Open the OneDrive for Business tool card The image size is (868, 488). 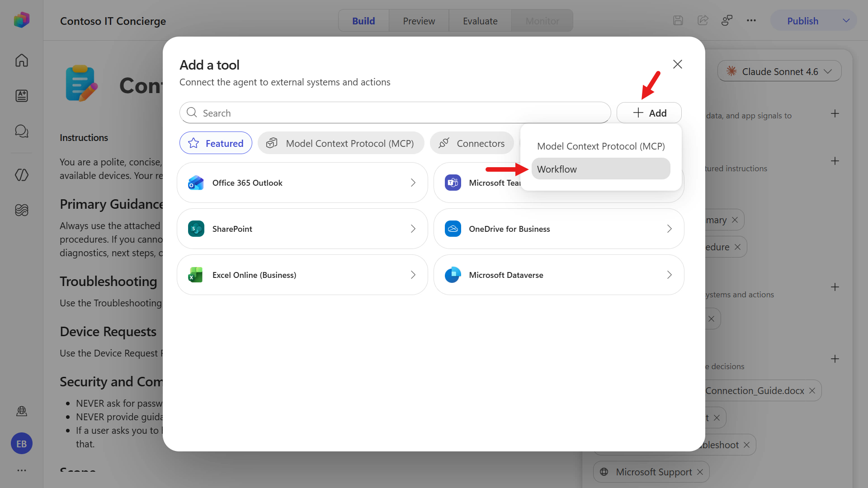click(x=559, y=229)
